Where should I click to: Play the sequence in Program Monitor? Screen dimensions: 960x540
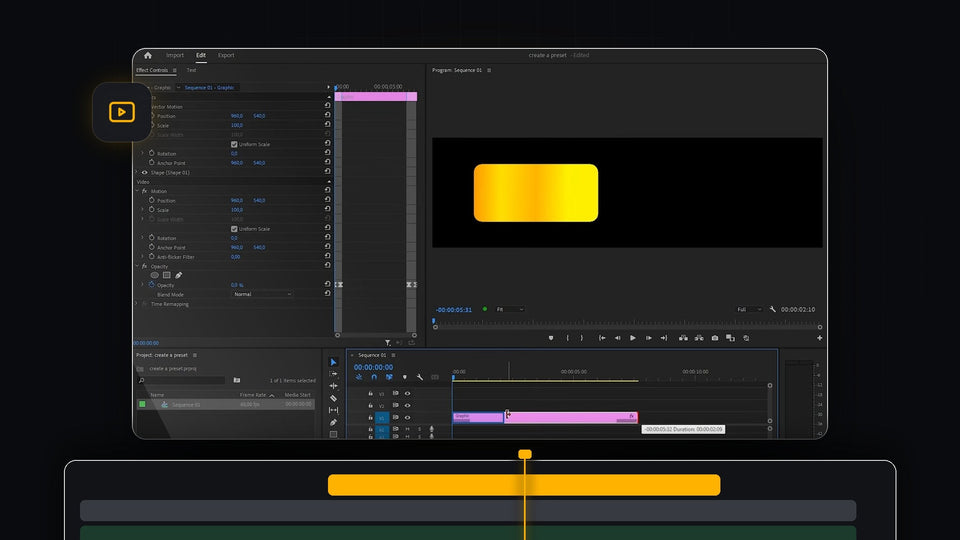pyautogui.click(x=632, y=338)
